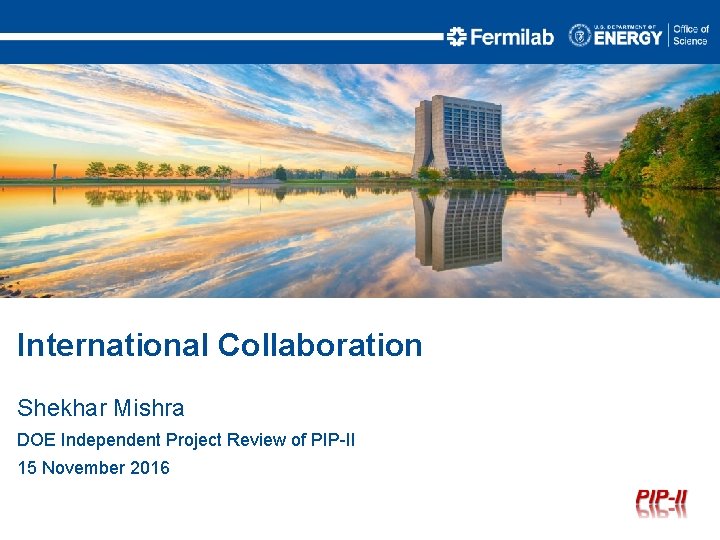Viewport: 720px width, 540px height.
Task: Click the Department of Energy seal
Action: pos(580,35)
